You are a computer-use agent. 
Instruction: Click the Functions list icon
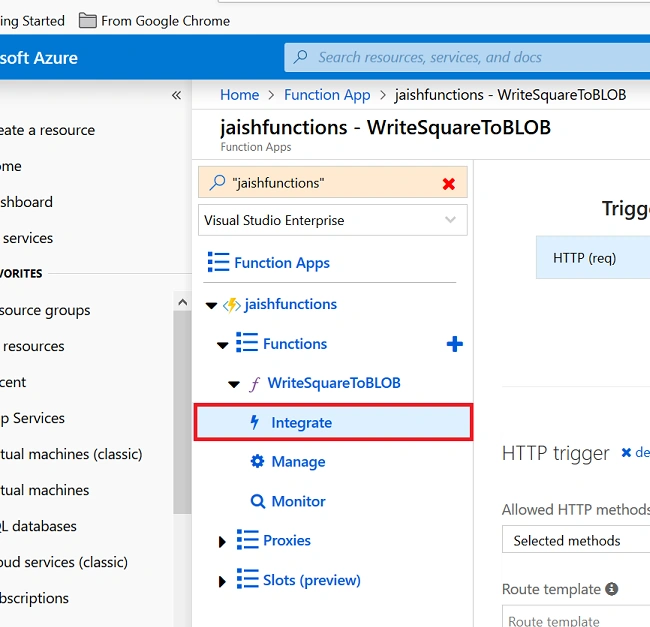247,343
